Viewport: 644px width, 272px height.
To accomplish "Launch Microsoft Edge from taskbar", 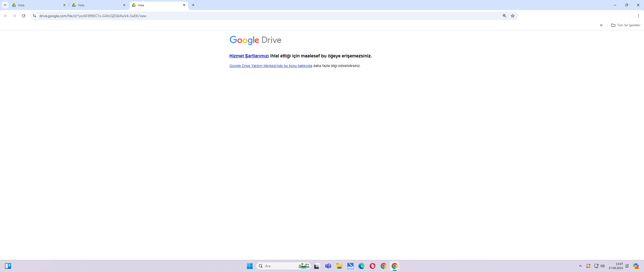I will [x=361, y=266].
